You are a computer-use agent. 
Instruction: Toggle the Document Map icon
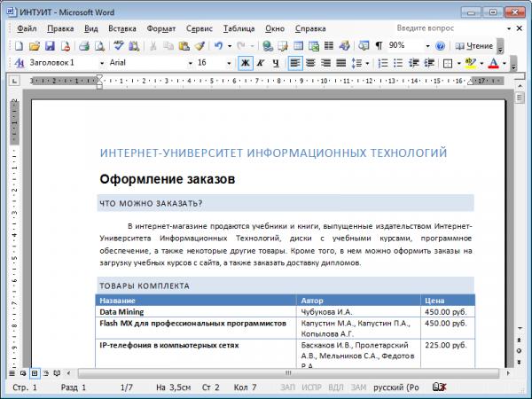(x=364, y=46)
